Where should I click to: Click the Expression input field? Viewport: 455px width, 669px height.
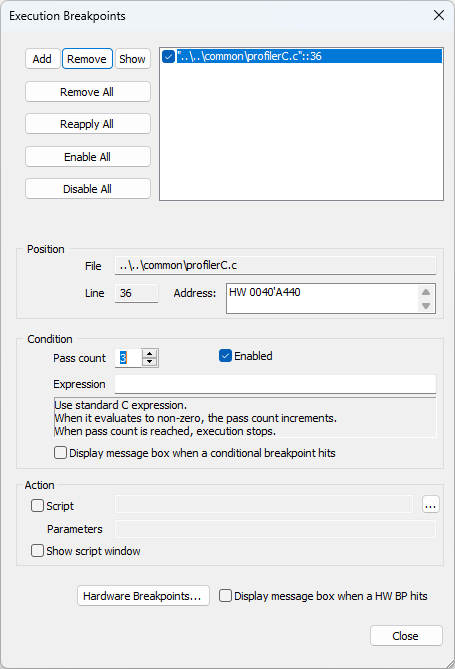click(x=275, y=384)
